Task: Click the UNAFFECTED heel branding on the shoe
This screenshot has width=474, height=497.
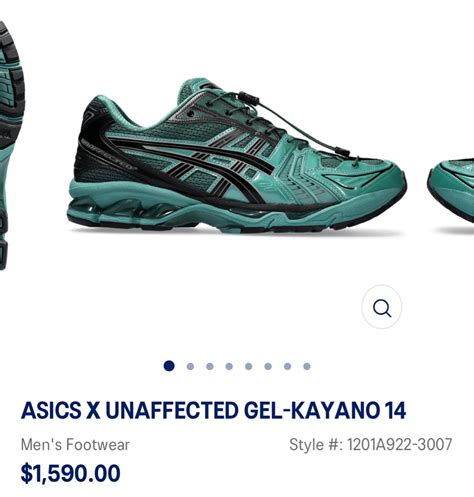Action: tap(108, 155)
